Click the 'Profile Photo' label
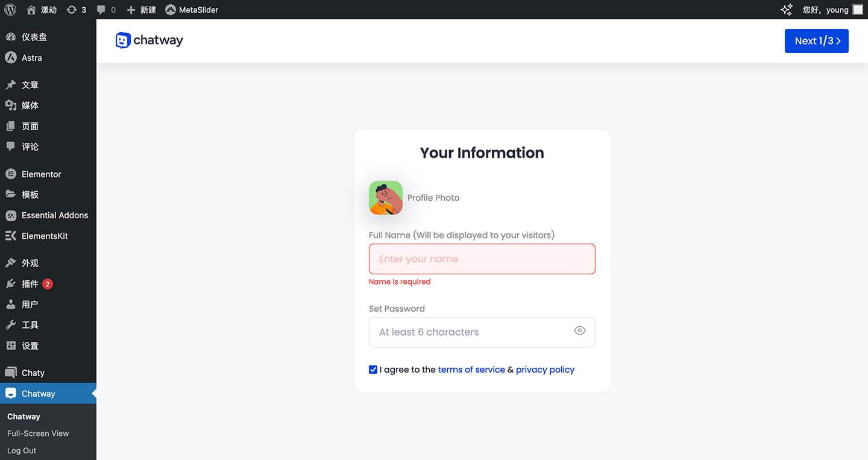 tap(433, 198)
